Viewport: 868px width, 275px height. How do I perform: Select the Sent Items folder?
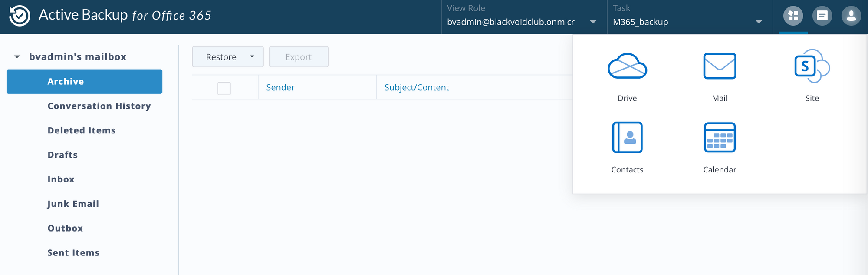point(73,253)
